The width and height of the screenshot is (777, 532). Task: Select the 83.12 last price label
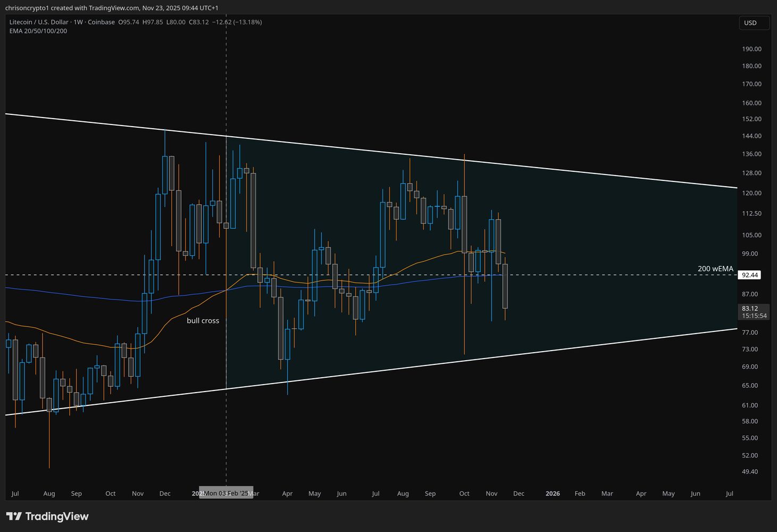[750, 308]
